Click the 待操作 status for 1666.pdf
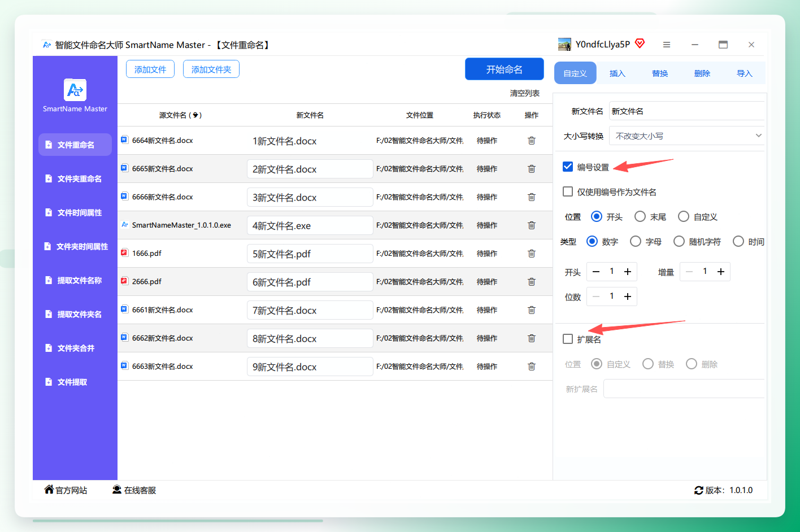Viewport: 800px width, 532px height. click(487, 254)
